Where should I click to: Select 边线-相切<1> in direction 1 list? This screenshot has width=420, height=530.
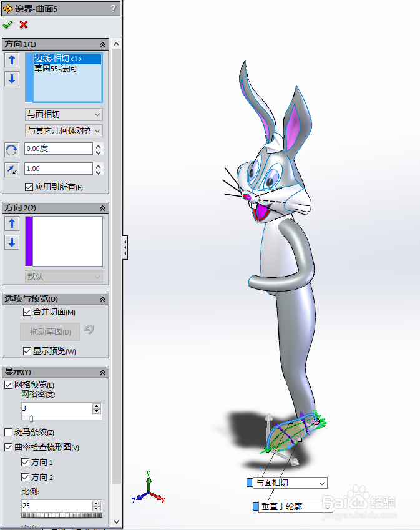pyautogui.click(x=67, y=59)
